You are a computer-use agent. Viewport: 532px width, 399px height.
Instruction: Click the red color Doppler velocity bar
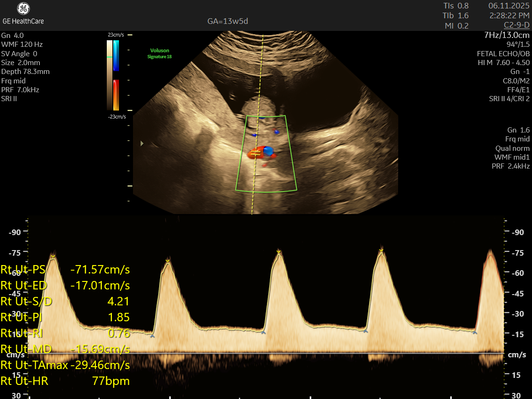[116, 95]
